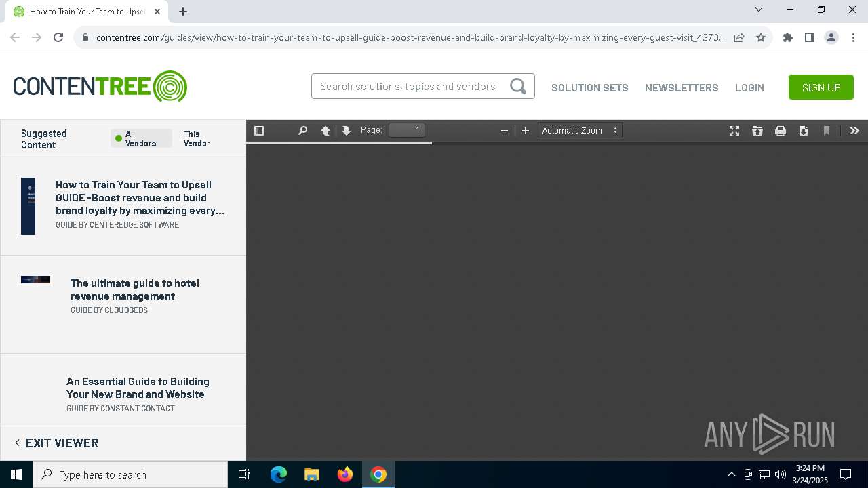
Task: Open the browser side panel
Action: coord(810,37)
